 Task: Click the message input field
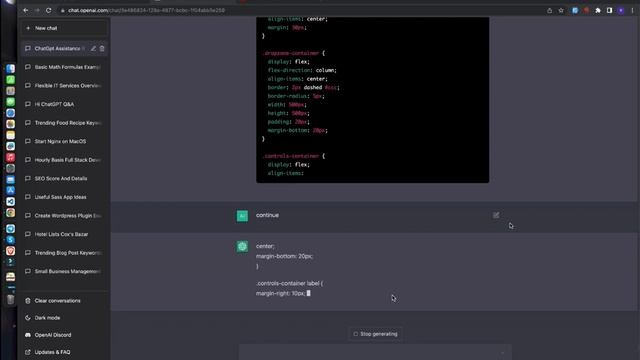(375, 352)
